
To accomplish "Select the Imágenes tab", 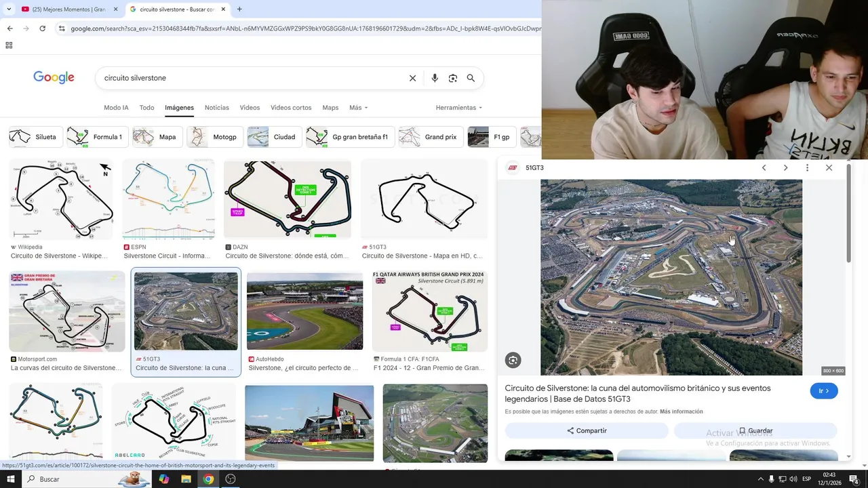I will 179,108.
